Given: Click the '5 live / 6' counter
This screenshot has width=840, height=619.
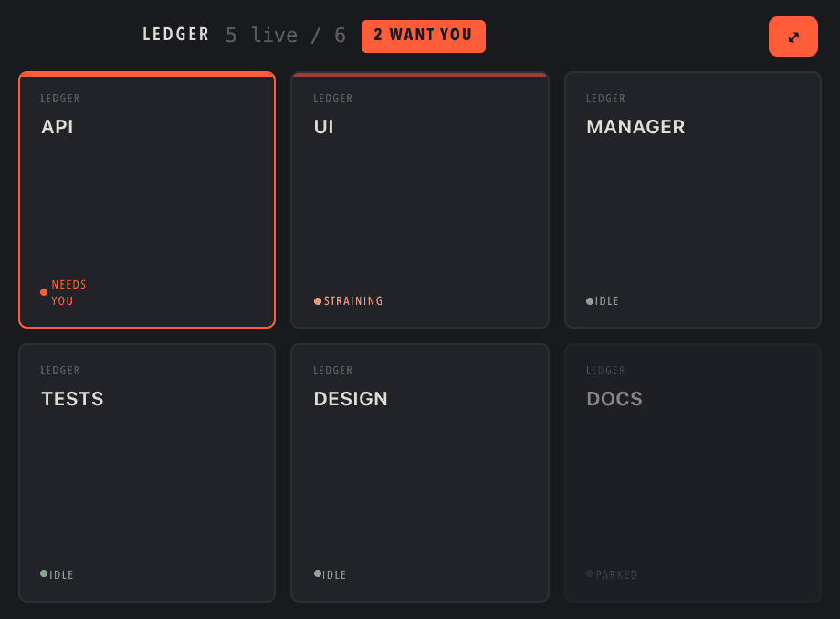Looking at the screenshot, I should point(286,36).
